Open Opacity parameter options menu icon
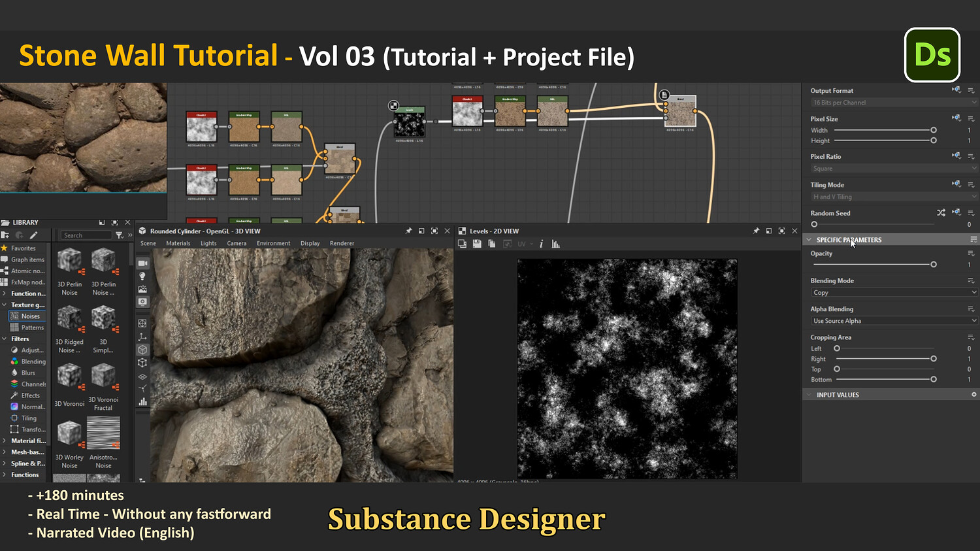Image resolution: width=980 pixels, height=551 pixels. 972,254
